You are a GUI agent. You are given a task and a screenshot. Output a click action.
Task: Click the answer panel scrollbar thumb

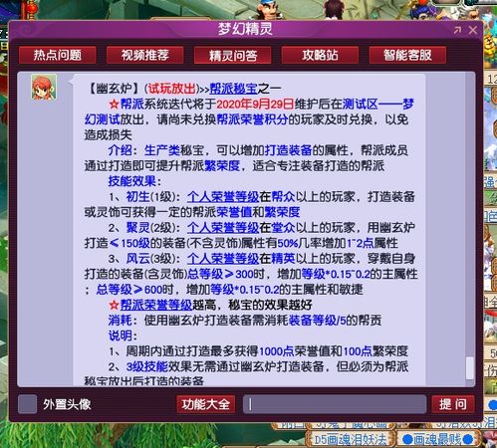pyautogui.click(x=470, y=367)
